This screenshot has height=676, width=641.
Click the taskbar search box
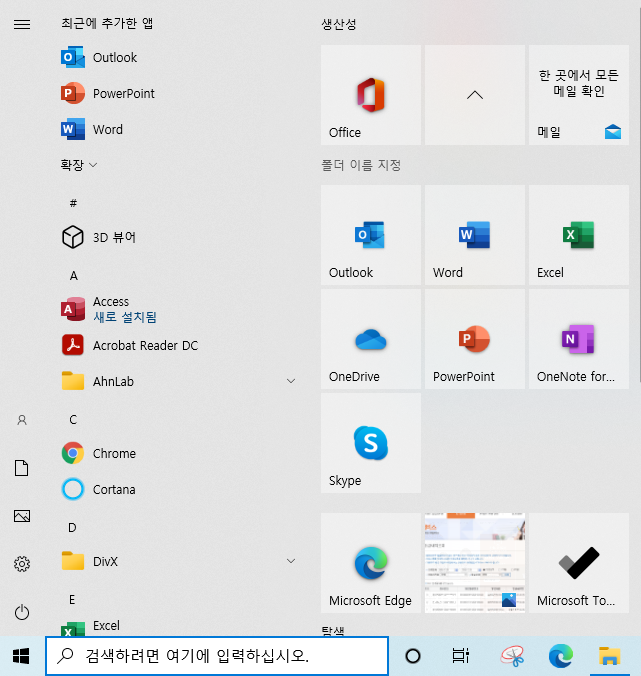(217, 656)
